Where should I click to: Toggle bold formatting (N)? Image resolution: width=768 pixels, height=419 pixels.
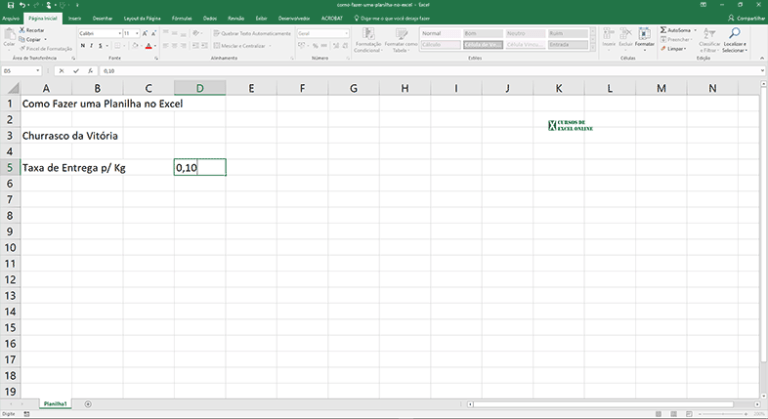click(83, 46)
